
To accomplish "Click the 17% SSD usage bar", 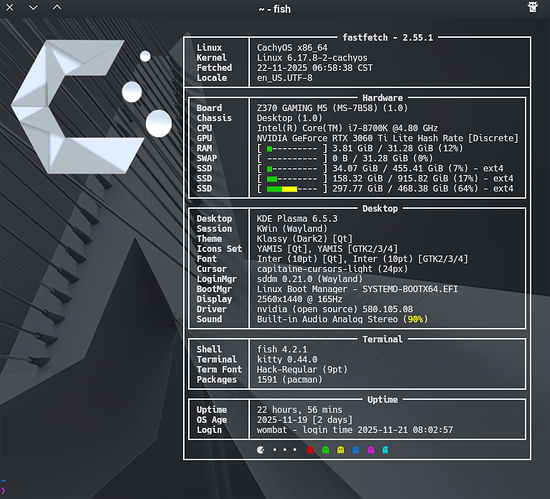I will pos(292,179).
